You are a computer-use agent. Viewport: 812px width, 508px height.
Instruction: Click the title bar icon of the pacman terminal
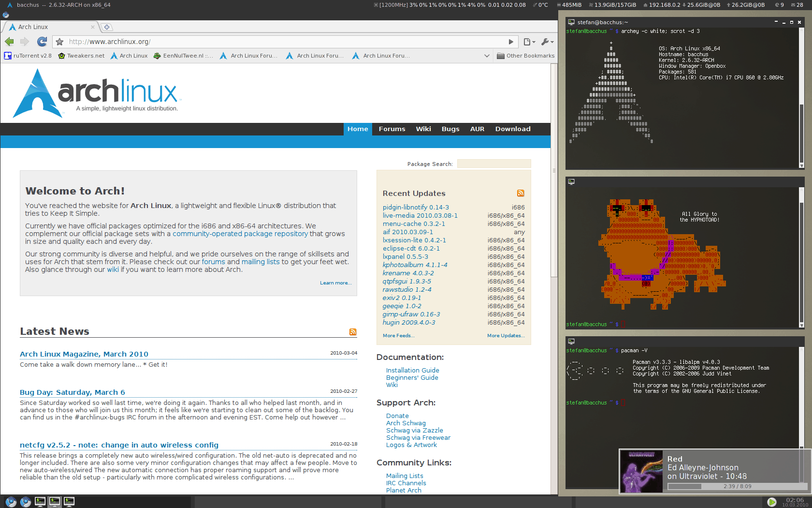pos(571,341)
